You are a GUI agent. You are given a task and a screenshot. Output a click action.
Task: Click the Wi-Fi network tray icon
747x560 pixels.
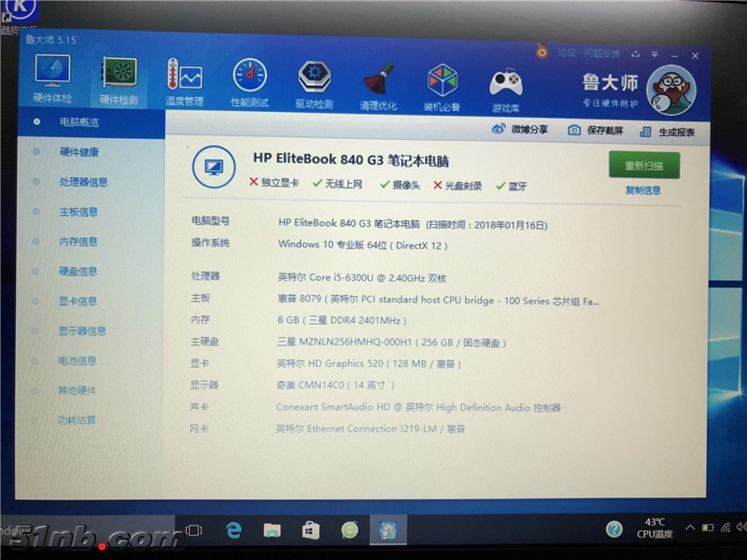(726, 526)
